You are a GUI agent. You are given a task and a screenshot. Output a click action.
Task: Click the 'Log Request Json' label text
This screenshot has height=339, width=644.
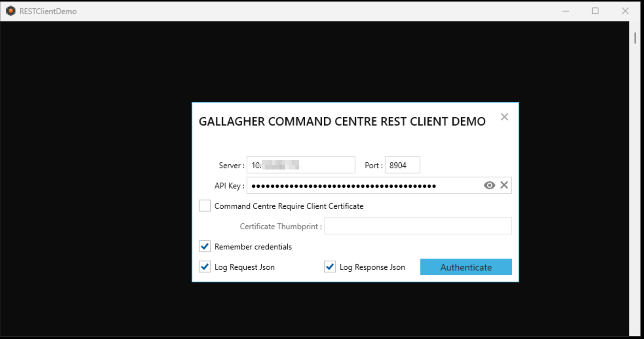click(x=244, y=267)
